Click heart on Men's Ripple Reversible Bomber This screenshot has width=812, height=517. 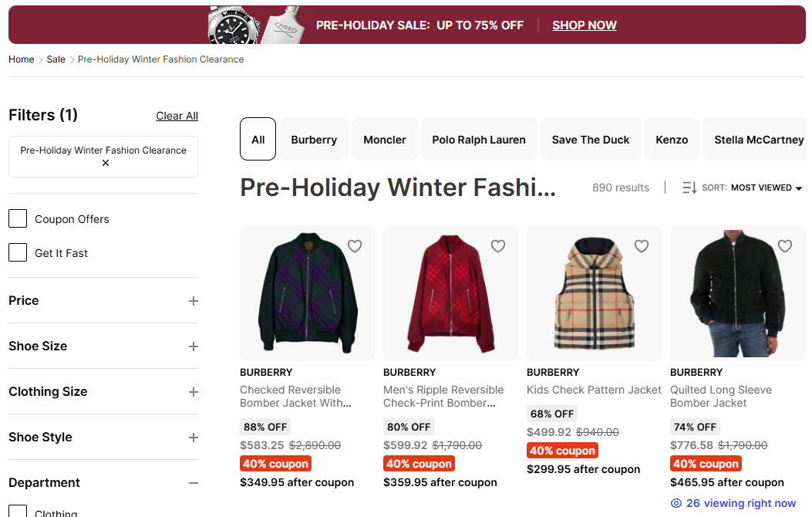(498, 246)
